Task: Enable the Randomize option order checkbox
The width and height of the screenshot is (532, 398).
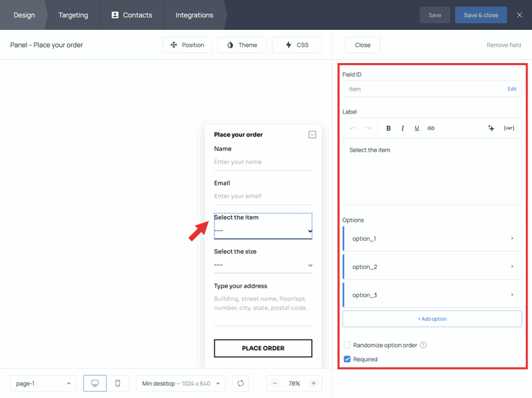Action: [x=347, y=345]
